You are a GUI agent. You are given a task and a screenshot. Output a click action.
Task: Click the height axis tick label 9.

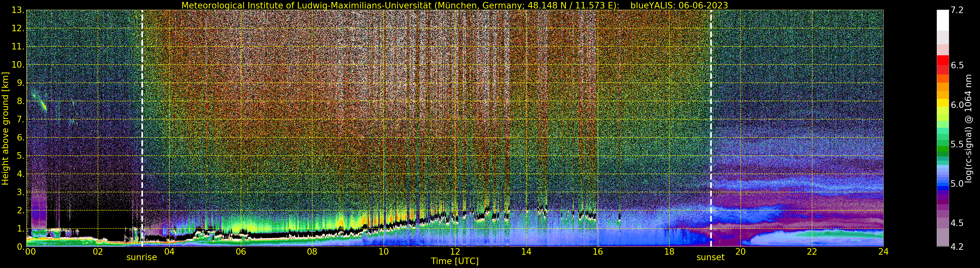(20, 83)
